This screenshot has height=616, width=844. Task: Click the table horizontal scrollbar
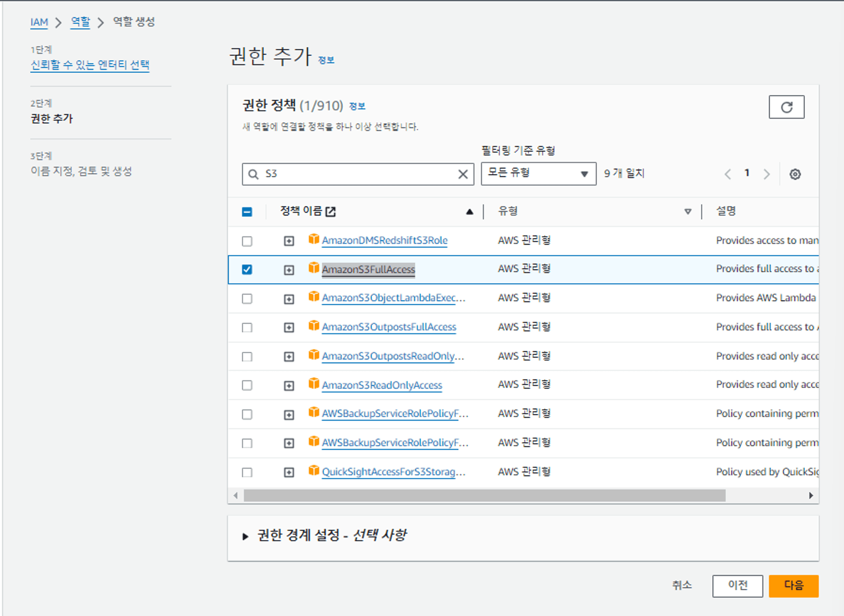click(x=484, y=495)
